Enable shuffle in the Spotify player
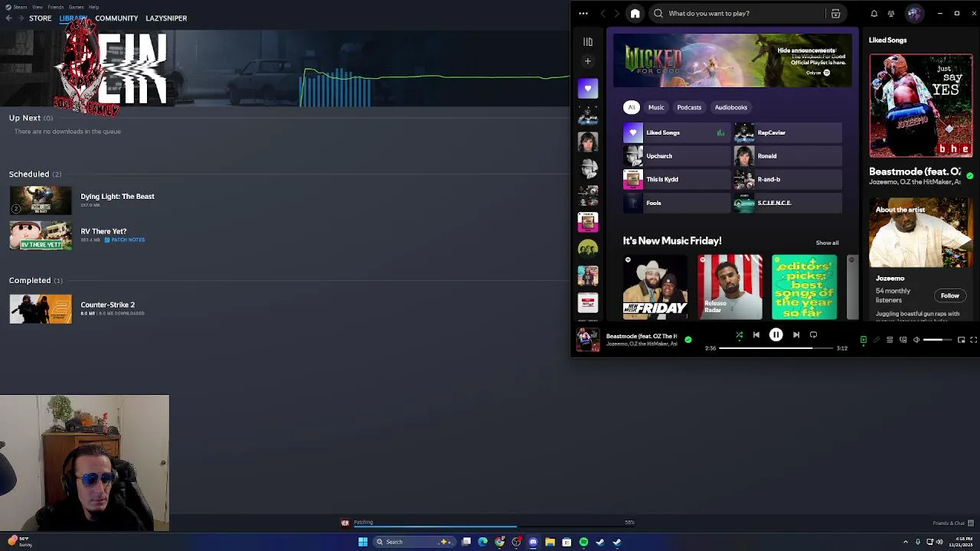 739,335
